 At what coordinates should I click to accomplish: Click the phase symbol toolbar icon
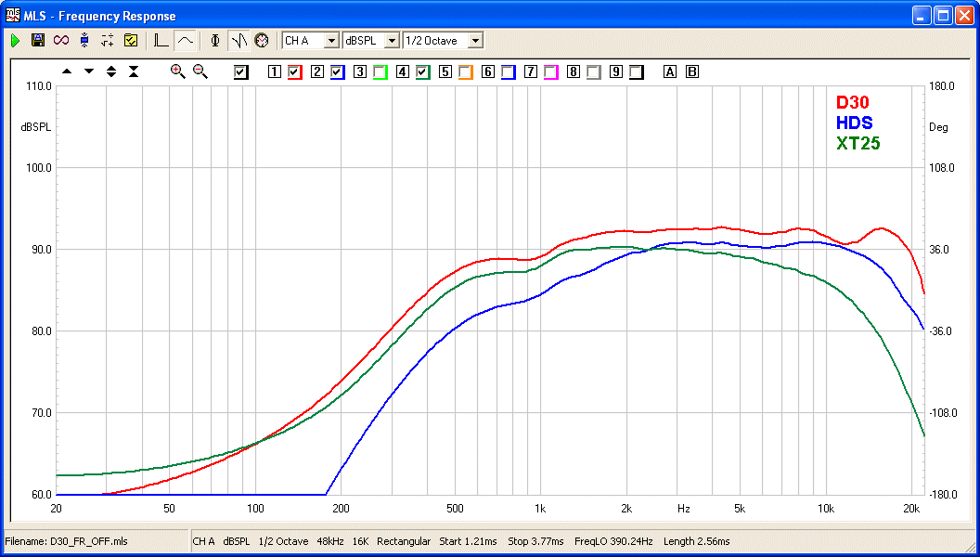pos(215,41)
